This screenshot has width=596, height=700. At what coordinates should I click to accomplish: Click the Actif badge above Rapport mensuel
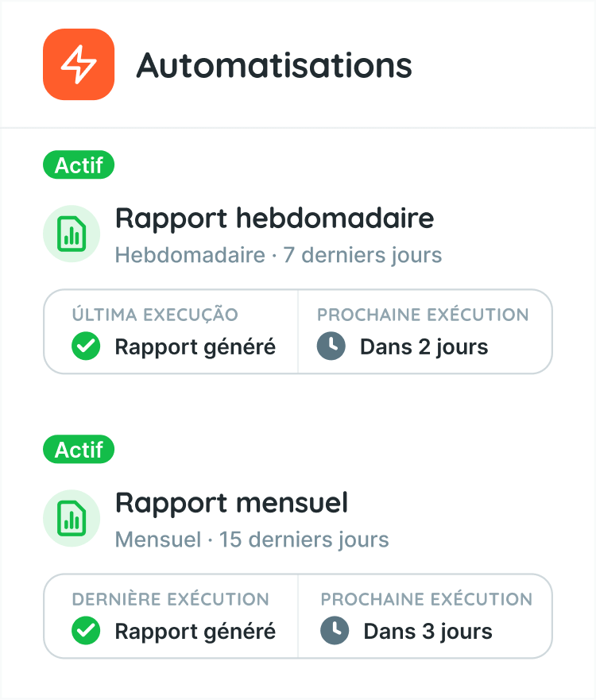(79, 450)
